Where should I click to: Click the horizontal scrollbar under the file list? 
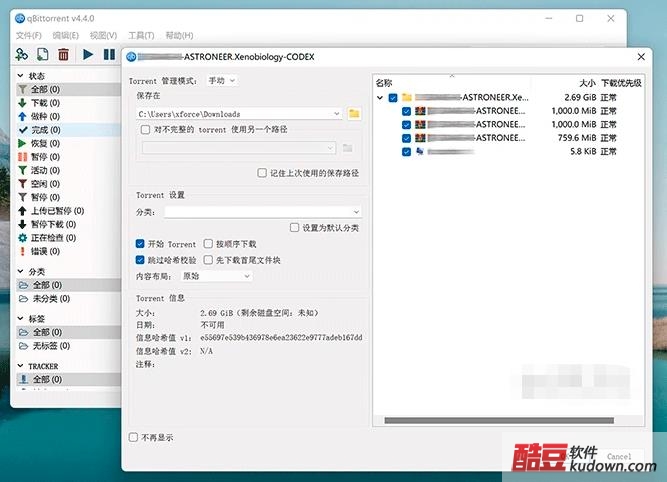(x=499, y=420)
